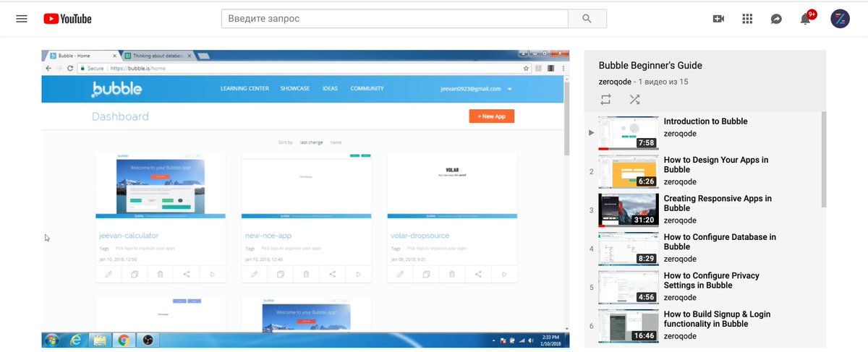Open the account avatar menu
868x352 pixels.
(840, 19)
